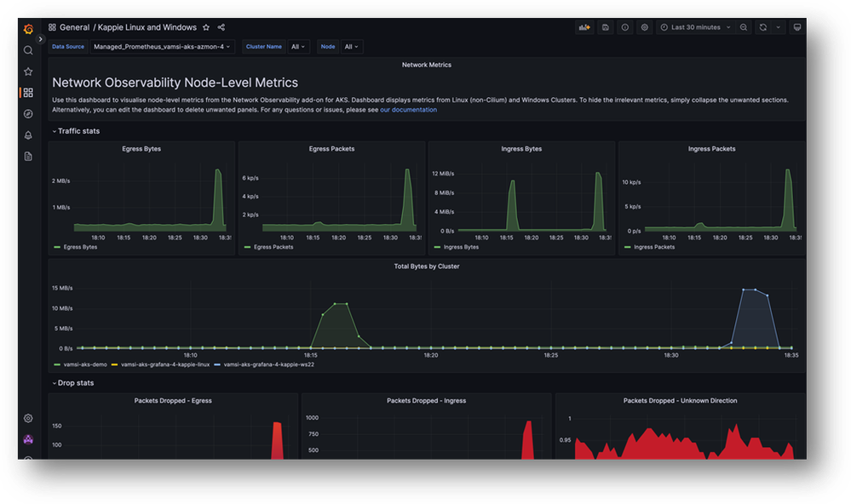Open dashboard settings gear in toolbar
Image resolution: width=851 pixels, height=504 pixels.
tap(645, 27)
